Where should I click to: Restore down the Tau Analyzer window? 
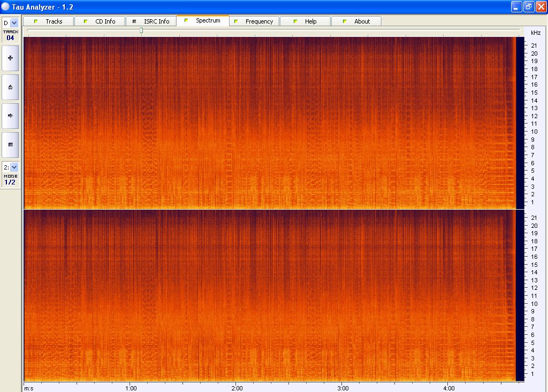(528, 6)
